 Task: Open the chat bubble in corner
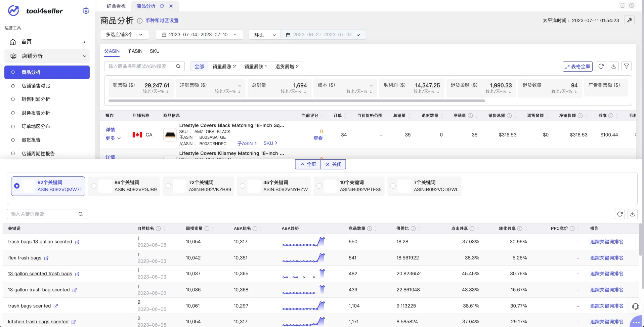tap(636, 322)
